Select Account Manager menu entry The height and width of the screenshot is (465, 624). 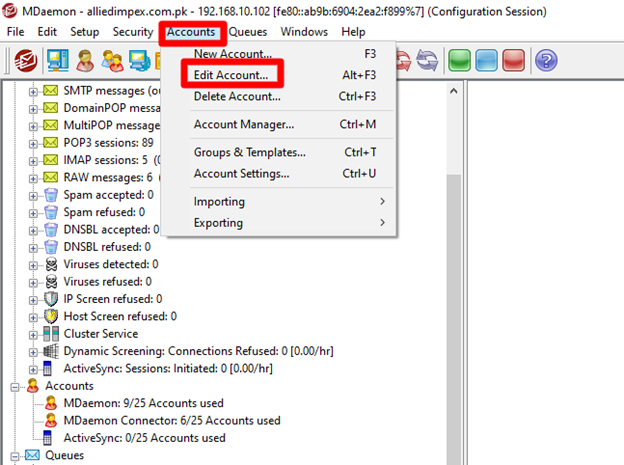(x=243, y=124)
